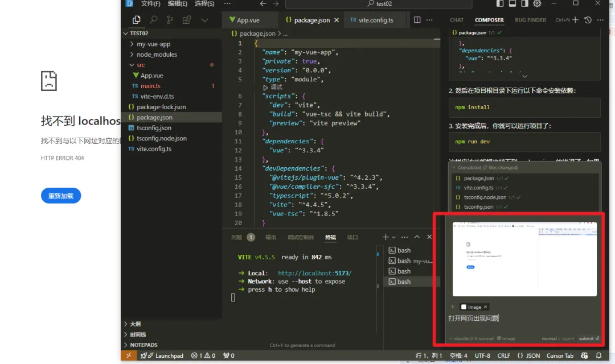This screenshot has width=615, height=364.
Task: Open the Search view icon
Action: point(153,20)
